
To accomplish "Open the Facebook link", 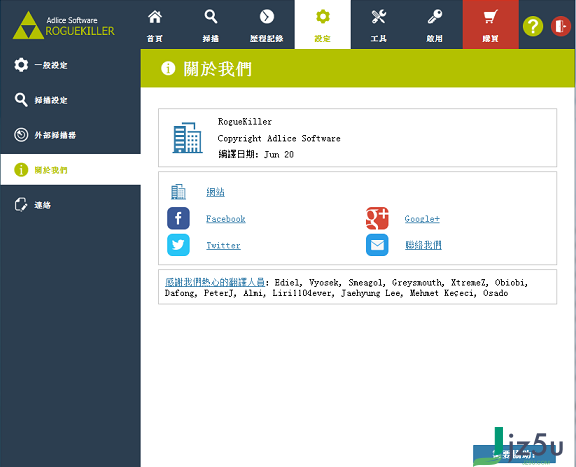I will (226, 219).
